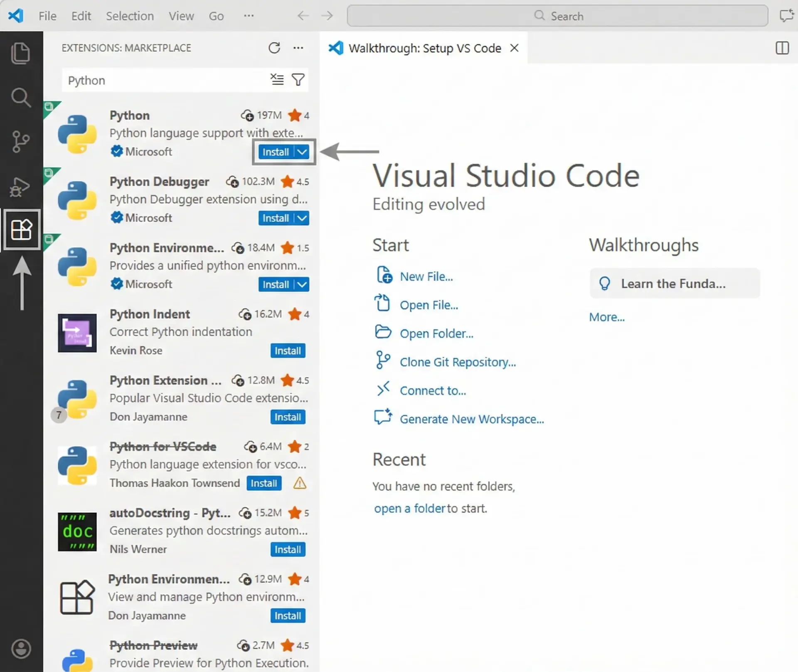
Task: Open views and more actions ellipsis
Action: [x=298, y=48]
